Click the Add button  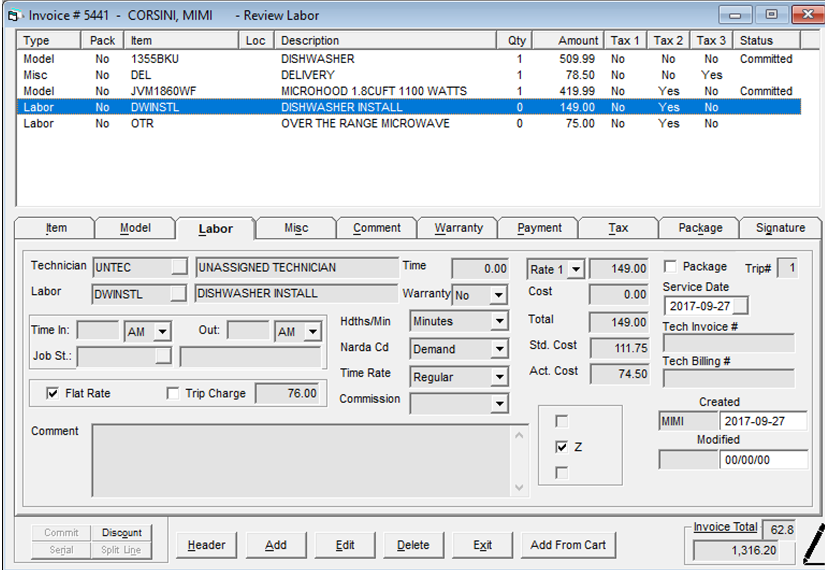(276, 545)
